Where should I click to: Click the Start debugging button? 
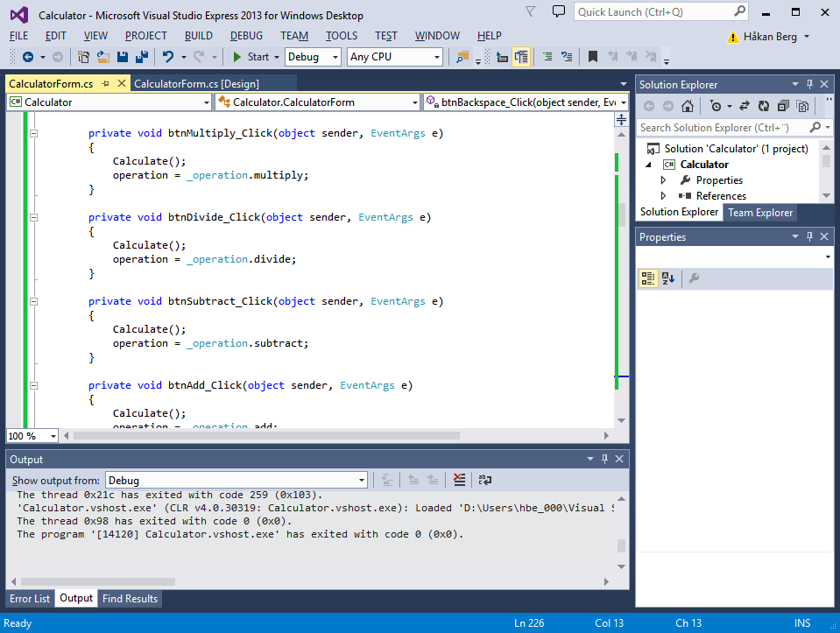[251, 57]
